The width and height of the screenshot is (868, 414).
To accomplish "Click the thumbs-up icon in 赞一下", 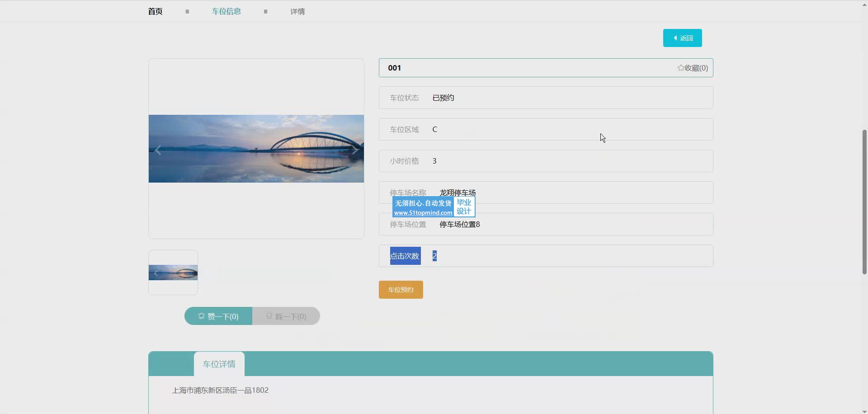I will (x=202, y=316).
